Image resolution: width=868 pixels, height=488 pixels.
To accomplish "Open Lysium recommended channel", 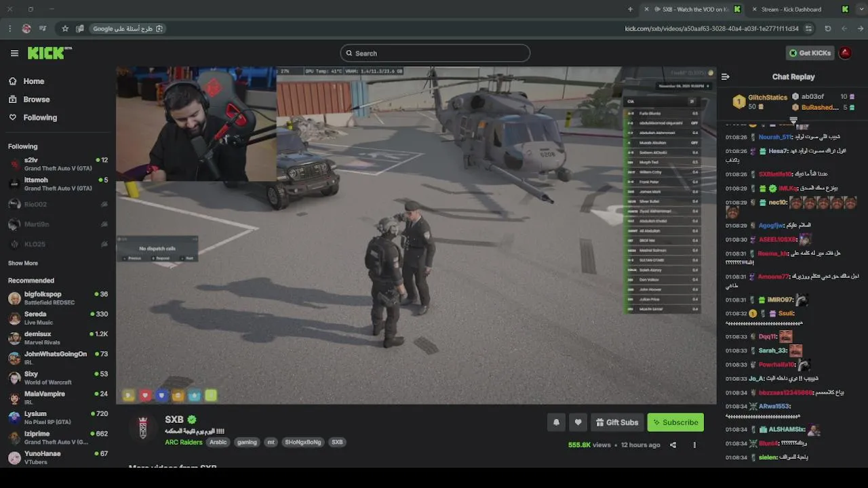I will [x=58, y=418].
